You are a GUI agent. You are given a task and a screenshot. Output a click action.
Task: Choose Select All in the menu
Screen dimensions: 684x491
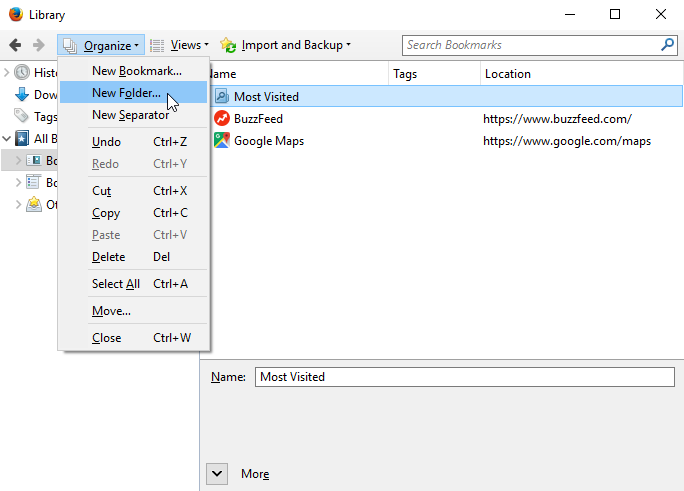coord(116,284)
